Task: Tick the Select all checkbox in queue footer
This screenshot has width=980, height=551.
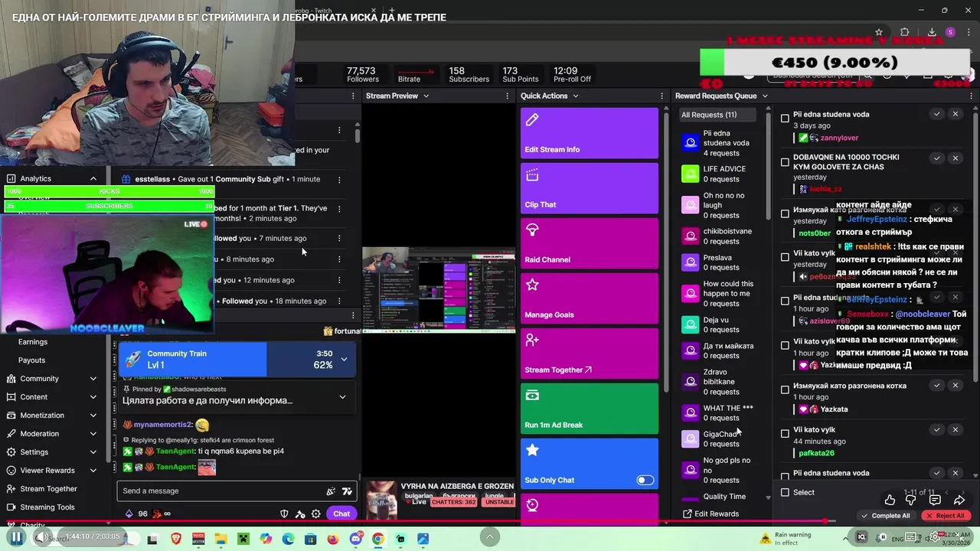Action: coord(785,492)
